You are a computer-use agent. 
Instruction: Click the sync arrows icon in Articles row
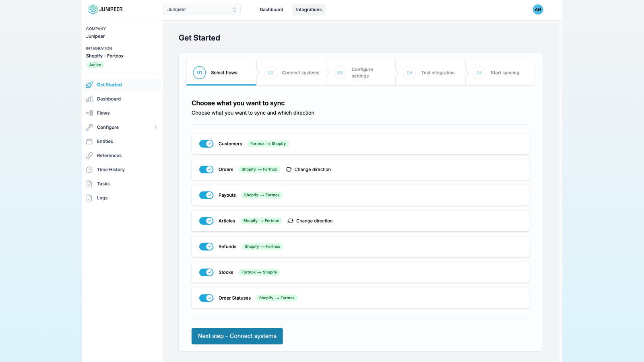coord(291,221)
